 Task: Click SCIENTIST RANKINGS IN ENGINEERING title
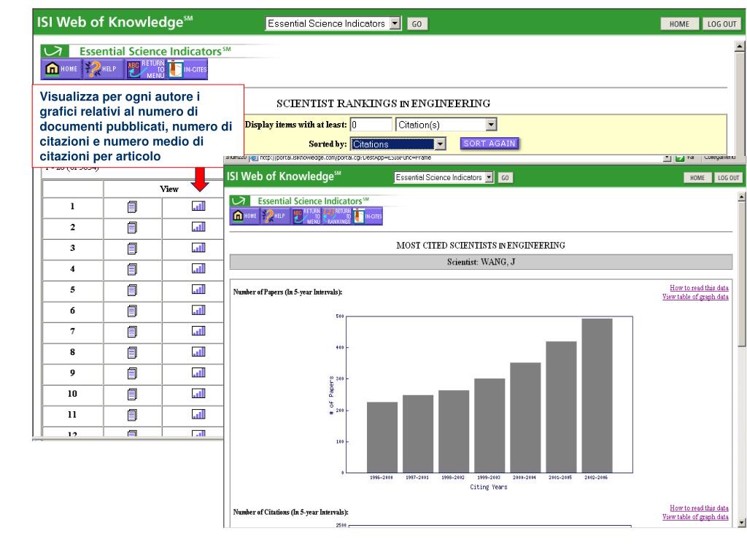click(383, 104)
